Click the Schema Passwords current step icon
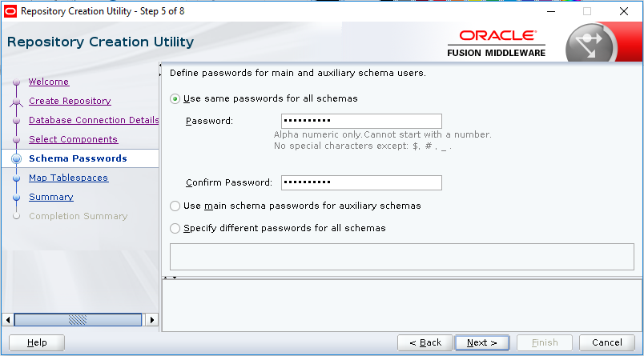The height and width of the screenshot is (356, 644). point(16,159)
